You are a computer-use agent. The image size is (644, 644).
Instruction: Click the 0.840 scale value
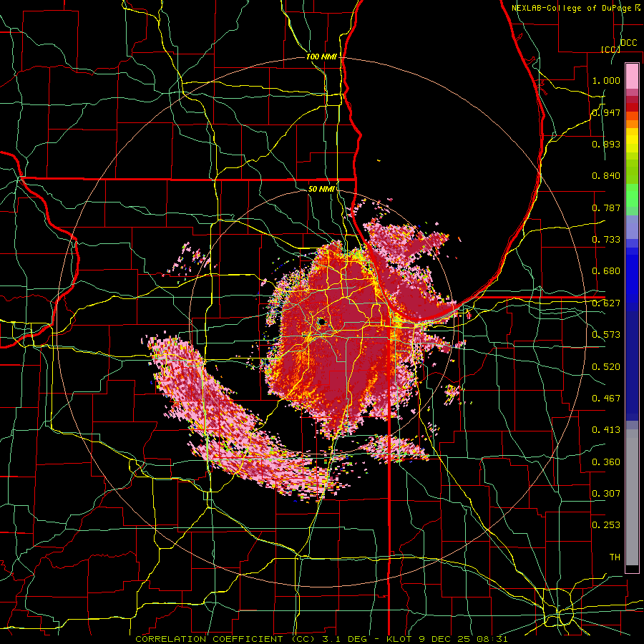point(606,176)
